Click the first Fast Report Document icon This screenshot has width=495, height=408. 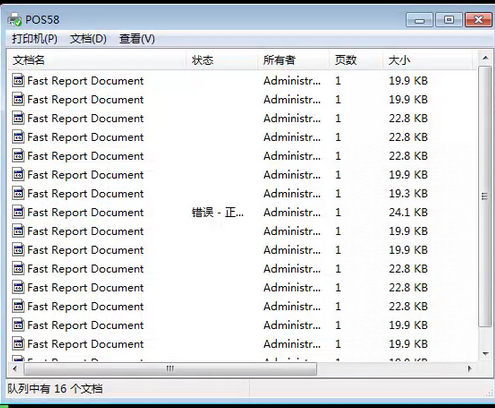[x=18, y=80]
